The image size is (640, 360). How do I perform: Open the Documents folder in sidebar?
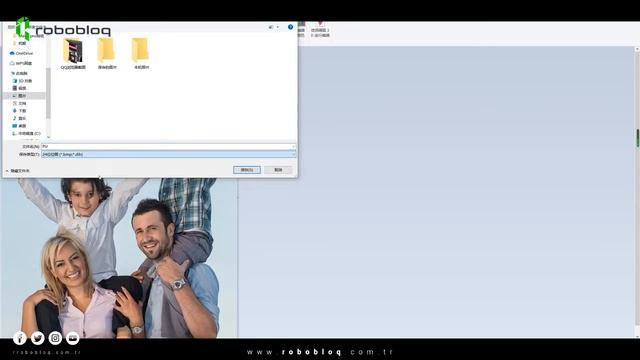tap(19, 103)
